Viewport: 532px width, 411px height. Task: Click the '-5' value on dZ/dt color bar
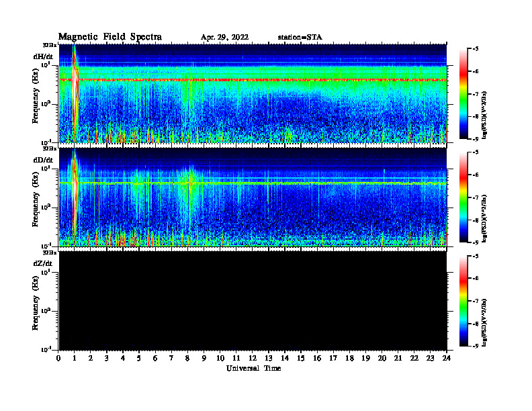[476, 256]
